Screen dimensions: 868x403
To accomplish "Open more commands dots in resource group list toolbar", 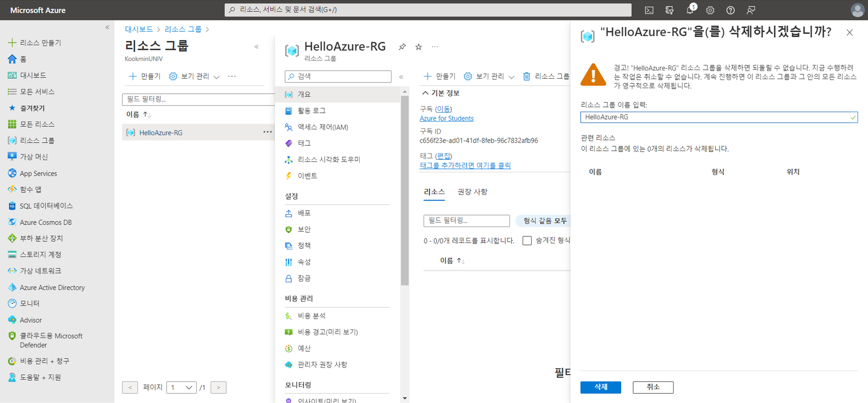I will coord(232,76).
